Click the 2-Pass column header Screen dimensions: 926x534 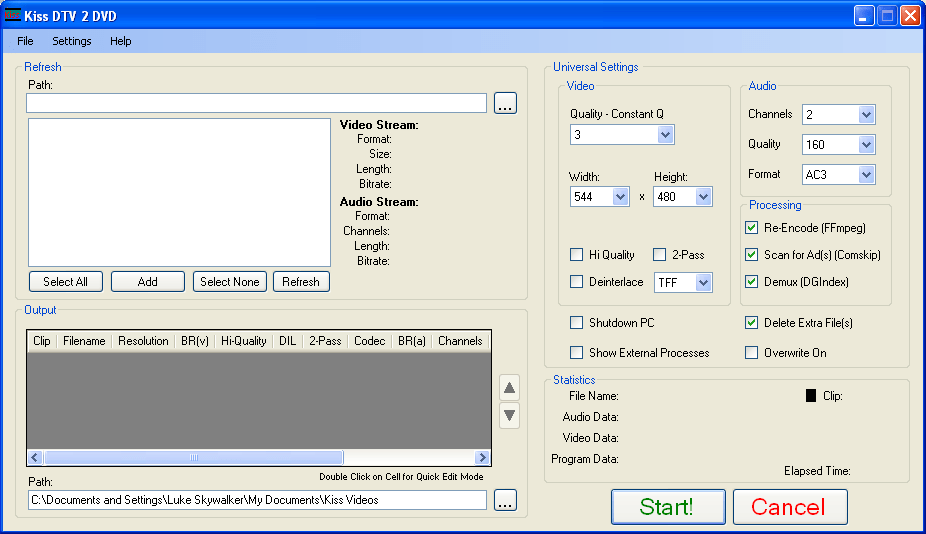coord(325,341)
